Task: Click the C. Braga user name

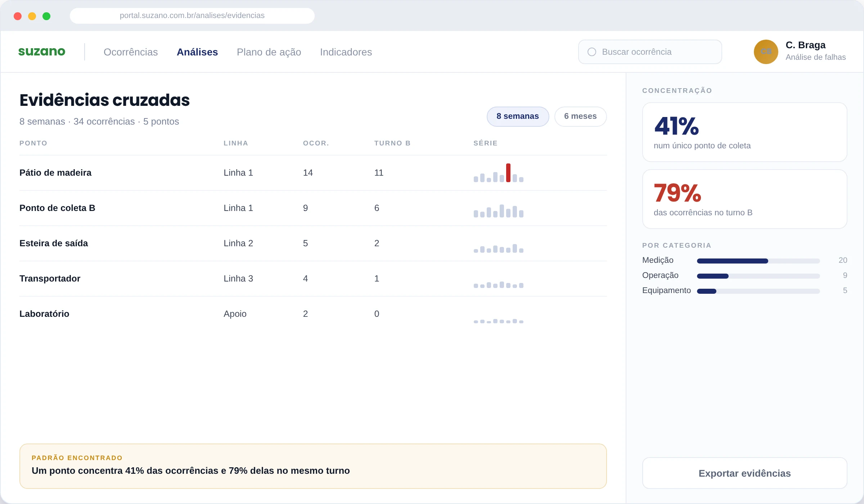Action: [x=805, y=45]
